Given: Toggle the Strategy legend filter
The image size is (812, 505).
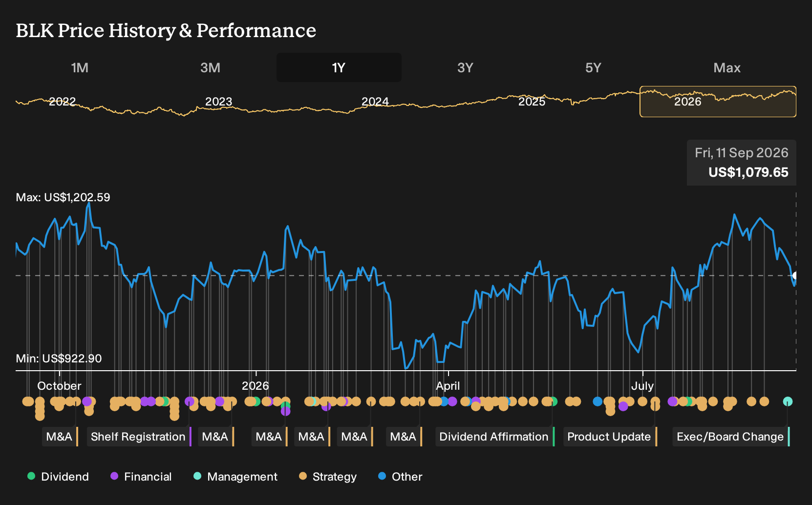Looking at the screenshot, I should point(328,477).
